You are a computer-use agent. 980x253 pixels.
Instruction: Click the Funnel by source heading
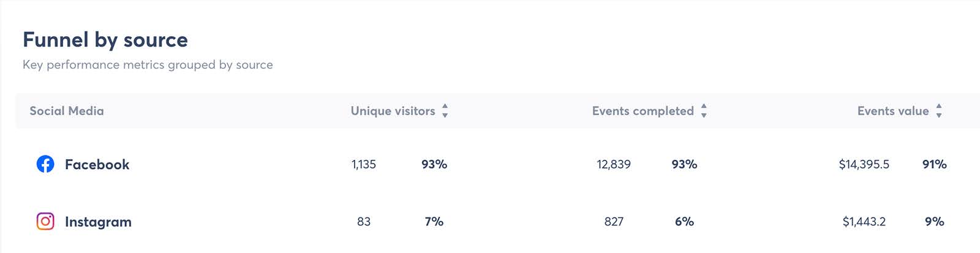click(x=105, y=40)
